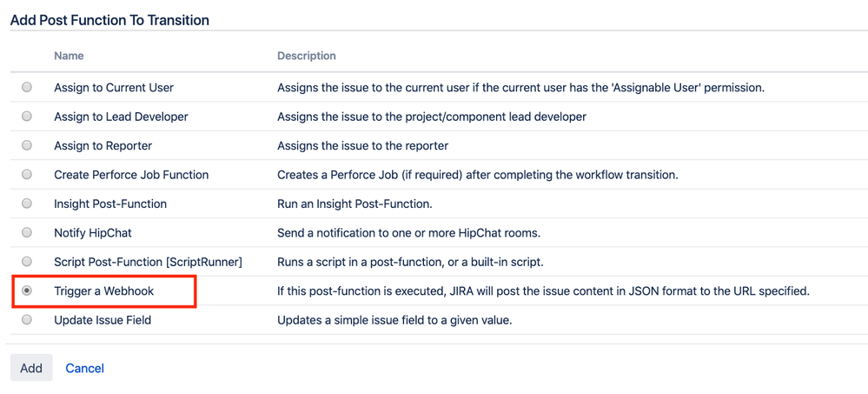This screenshot has width=868, height=394.
Task: Click the Script Post-Function [ScriptRunner] label
Action: pyautogui.click(x=149, y=262)
